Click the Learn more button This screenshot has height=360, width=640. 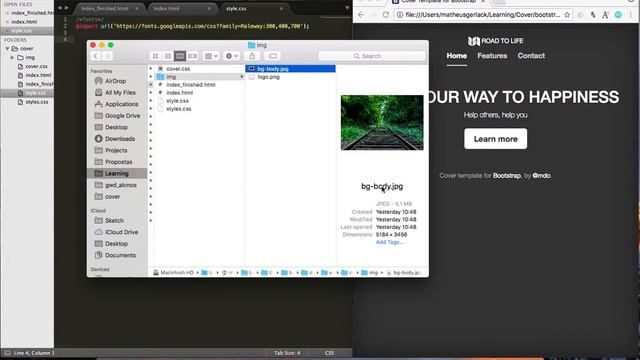496,139
